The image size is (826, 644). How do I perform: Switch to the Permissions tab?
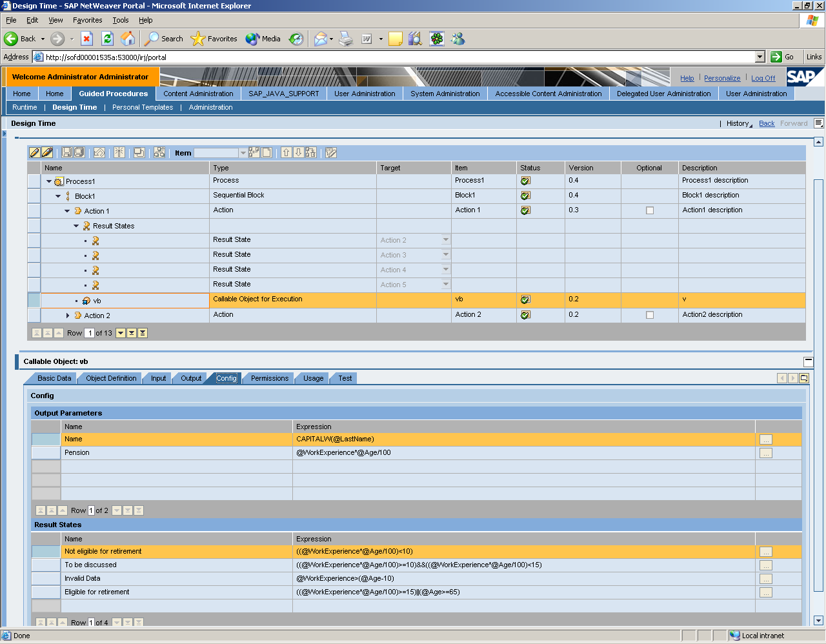(269, 378)
